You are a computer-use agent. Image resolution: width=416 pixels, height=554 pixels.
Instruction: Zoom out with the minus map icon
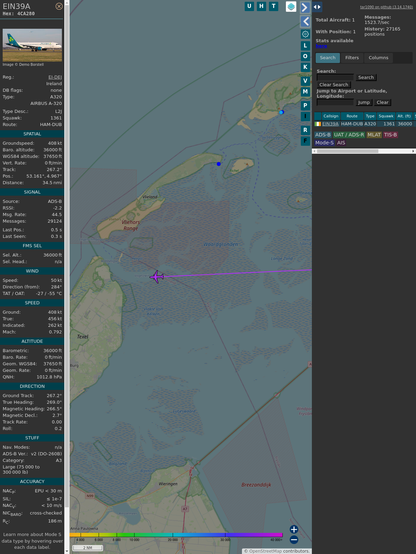(294, 540)
